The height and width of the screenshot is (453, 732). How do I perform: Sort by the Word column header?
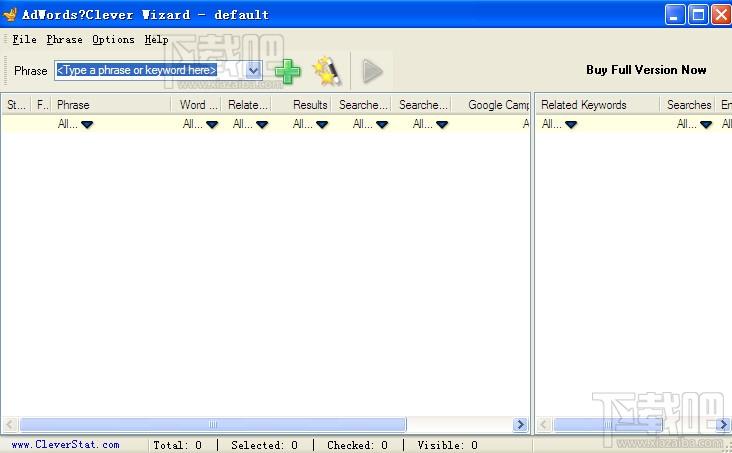(198, 105)
